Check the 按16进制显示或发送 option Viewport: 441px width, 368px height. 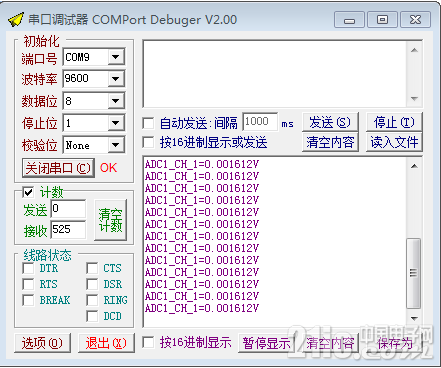pos(148,142)
